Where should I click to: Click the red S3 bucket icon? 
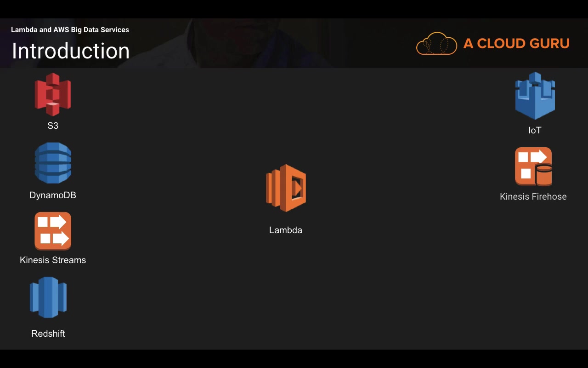tap(53, 94)
